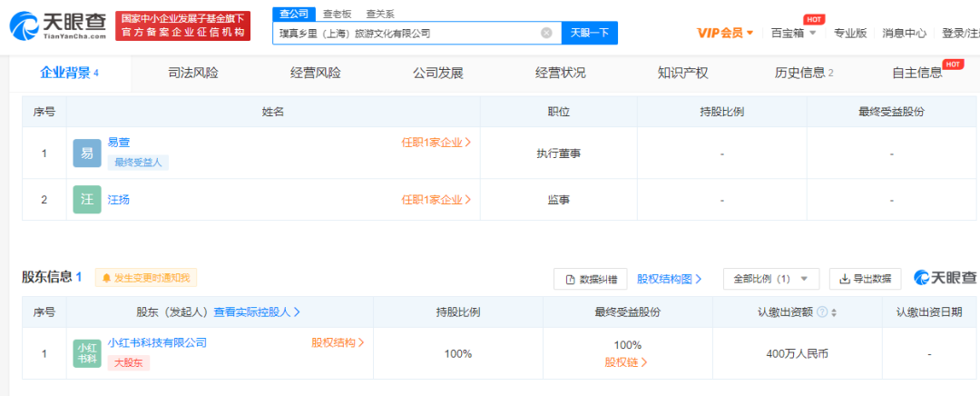Click the 天眼一下 search button
The image size is (980, 396).
pos(590,34)
